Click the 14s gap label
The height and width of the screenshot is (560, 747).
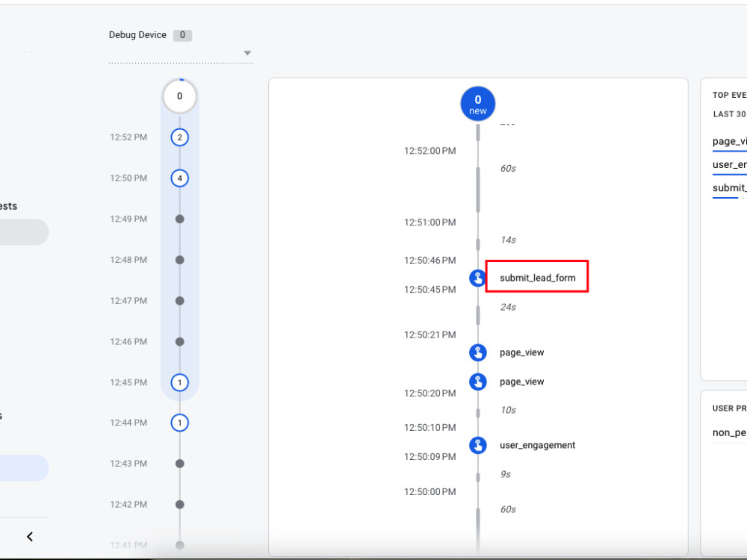pyautogui.click(x=508, y=240)
